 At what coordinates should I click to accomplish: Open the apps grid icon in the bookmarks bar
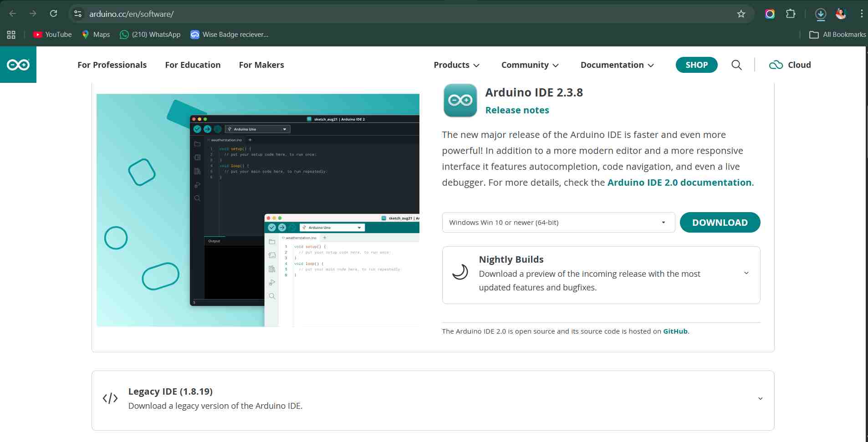(11, 35)
